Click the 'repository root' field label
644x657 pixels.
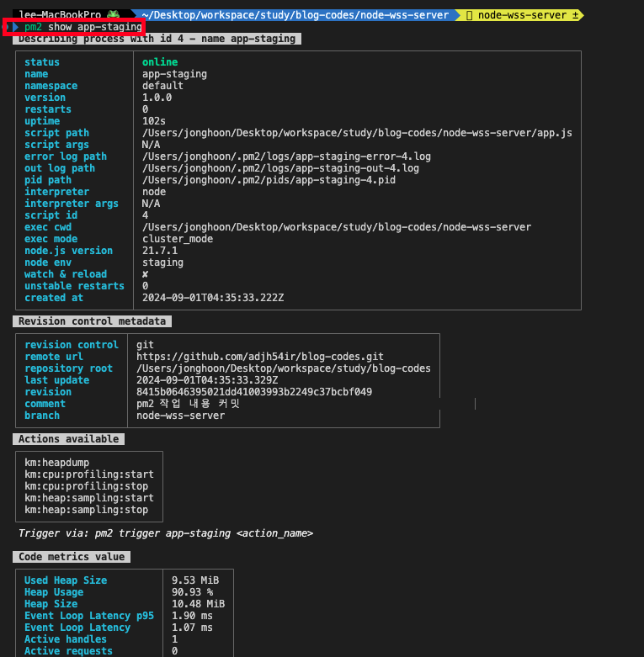[68, 368]
